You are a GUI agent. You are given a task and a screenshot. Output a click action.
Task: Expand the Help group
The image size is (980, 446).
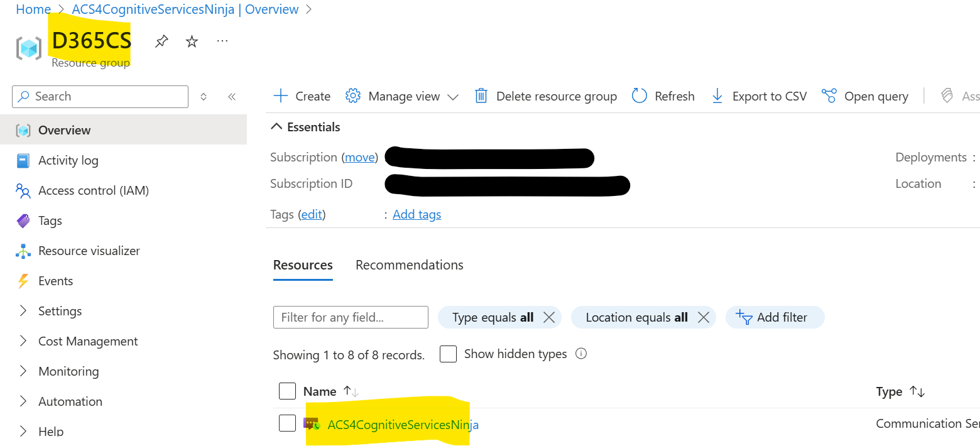[x=23, y=431]
